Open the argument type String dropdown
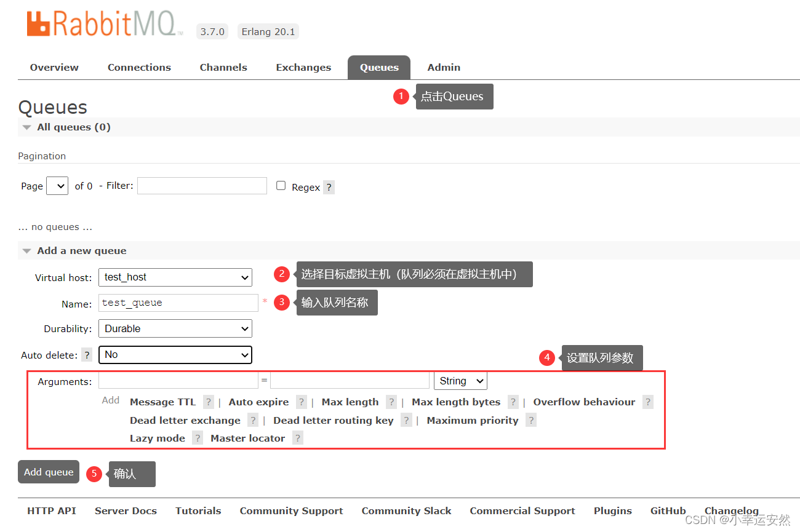This screenshot has width=800, height=532. [460, 381]
